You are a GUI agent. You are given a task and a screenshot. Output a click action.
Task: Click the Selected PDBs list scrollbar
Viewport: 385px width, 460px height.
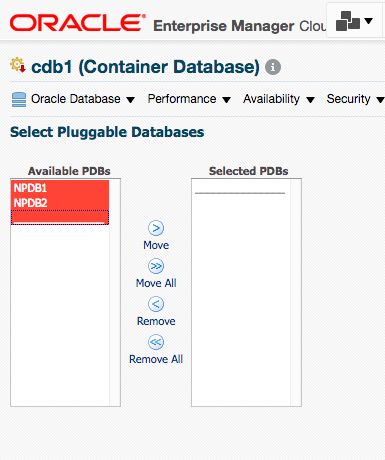tap(296, 292)
